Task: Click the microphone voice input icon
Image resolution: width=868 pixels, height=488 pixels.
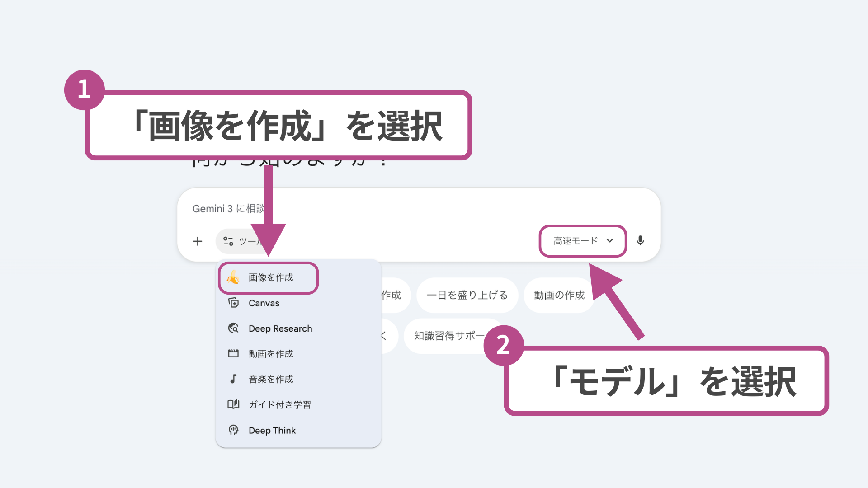Action: point(640,240)
